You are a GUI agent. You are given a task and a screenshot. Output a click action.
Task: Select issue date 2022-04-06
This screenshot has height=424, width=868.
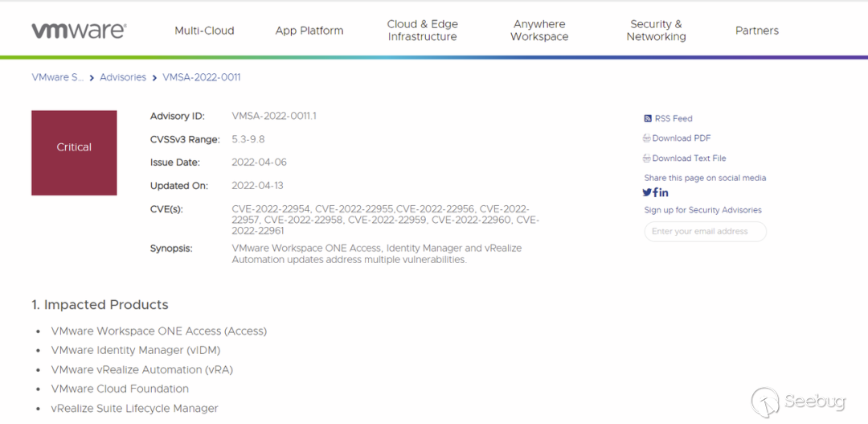[x=259, y=163]
